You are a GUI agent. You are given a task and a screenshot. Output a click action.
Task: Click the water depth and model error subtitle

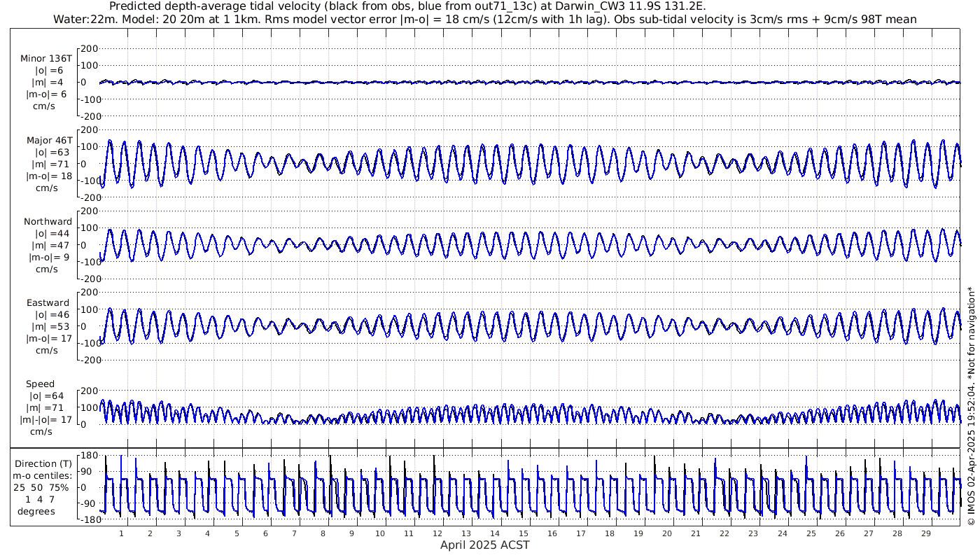484,19
